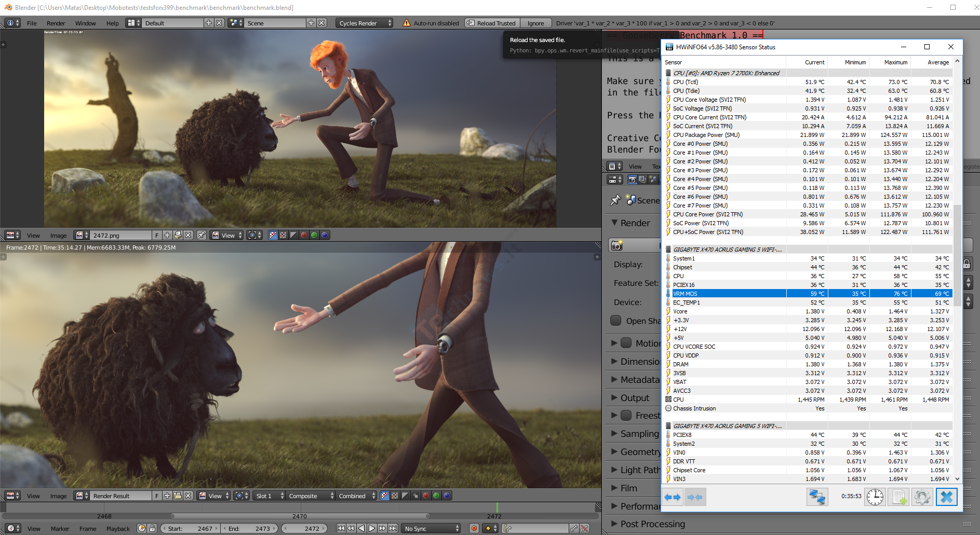Click the Ignore button

point(535,23)
